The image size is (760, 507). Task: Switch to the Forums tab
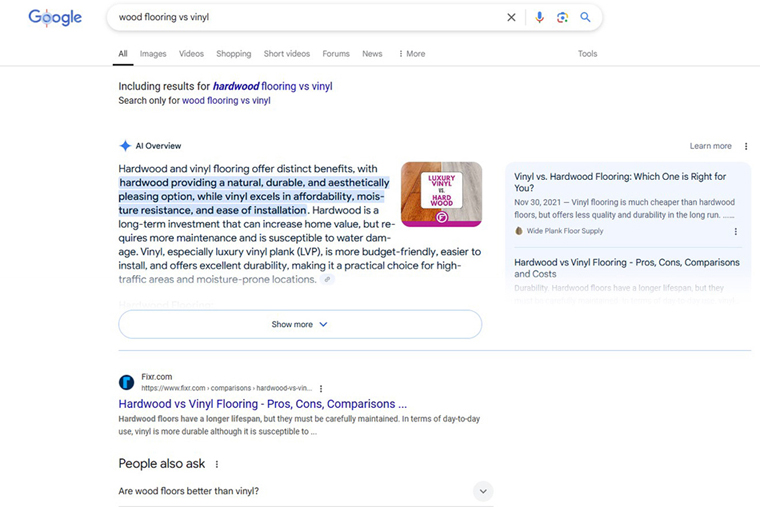coord(336,54)
